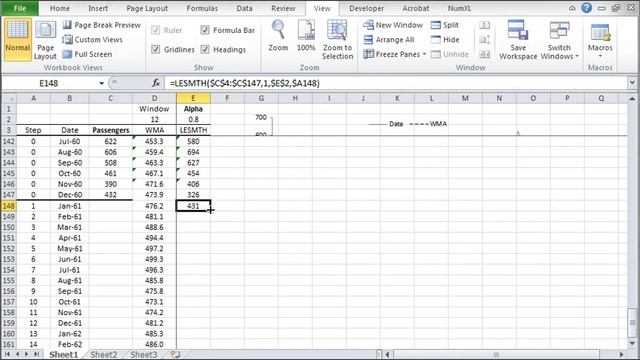The width and height of the screenshot is (640, 360).
Task: Disable Gridlines checkbox
Action: [x=156, y=49]
